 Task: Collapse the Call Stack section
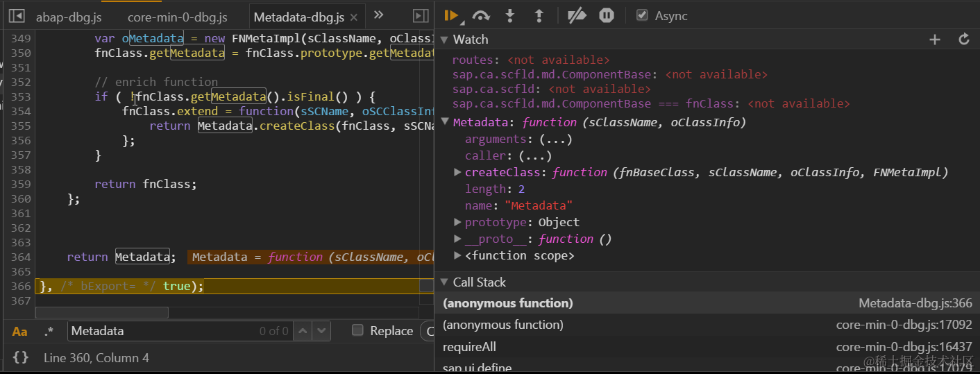[x=444, y=282]
